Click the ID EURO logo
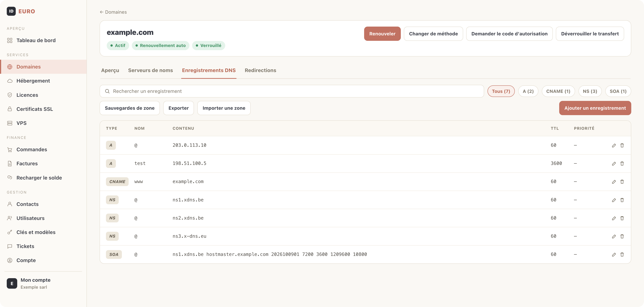Viewport: 644px width, 307px height. pyautogui.click(x=21, y=11)
